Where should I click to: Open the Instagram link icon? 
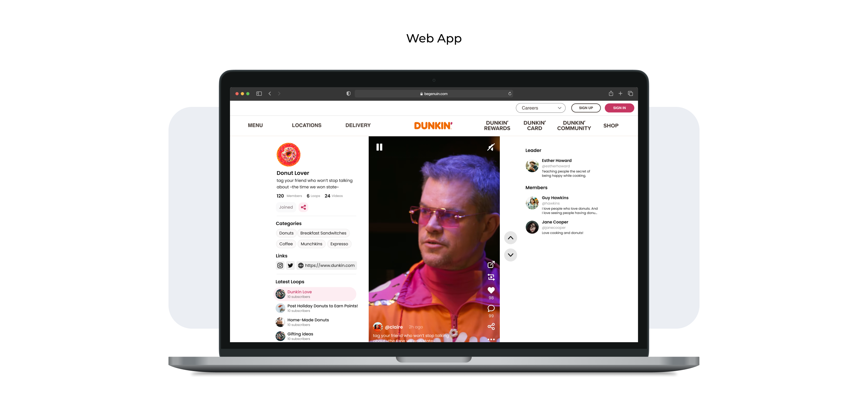pyautogui.click(x=280, y=265)
